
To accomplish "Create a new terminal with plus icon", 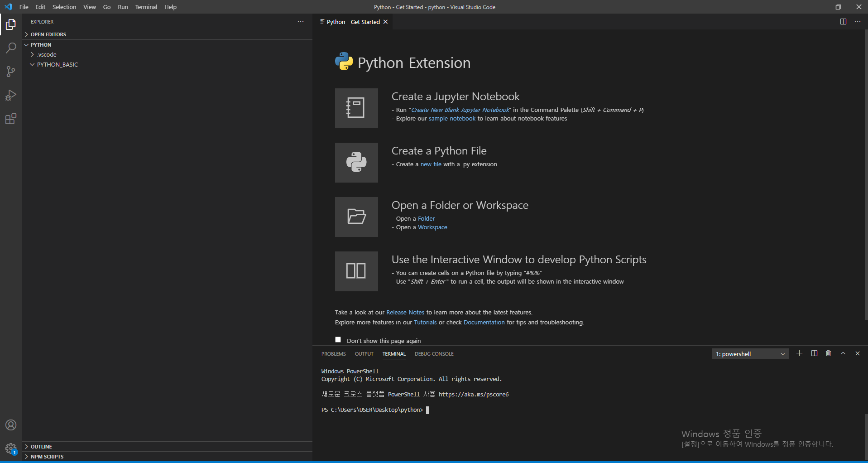I will [800, 353].
